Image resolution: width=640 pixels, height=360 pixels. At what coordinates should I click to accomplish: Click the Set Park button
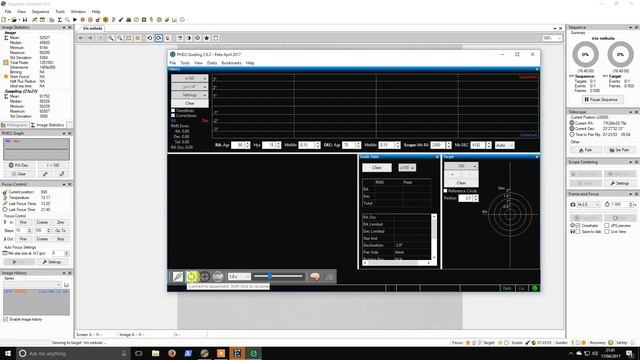tap(620, 150)
